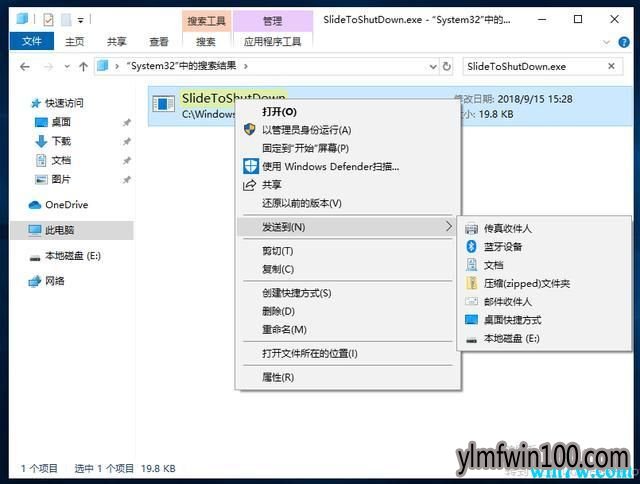The height and width of the screenshot is (484, 640).
Task: Click the OneDrive cloud icon
Action: (x=35, y=205)
